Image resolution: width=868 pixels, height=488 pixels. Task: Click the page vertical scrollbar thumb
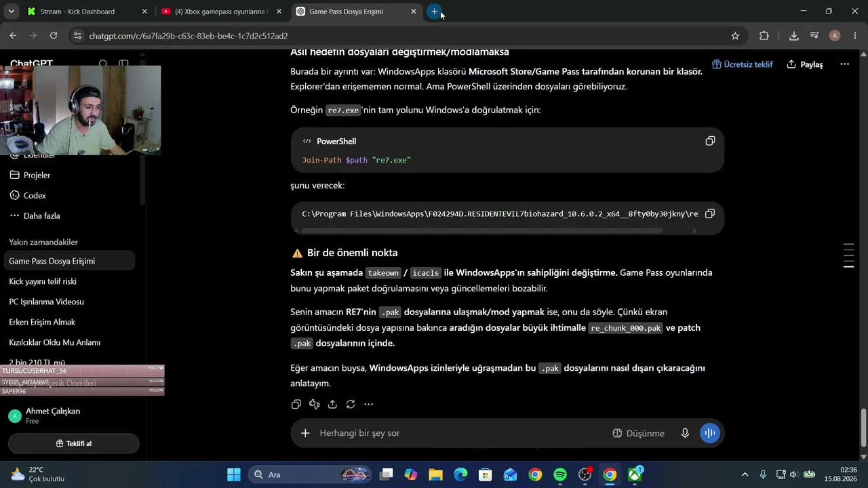click(x=863, y=428)
